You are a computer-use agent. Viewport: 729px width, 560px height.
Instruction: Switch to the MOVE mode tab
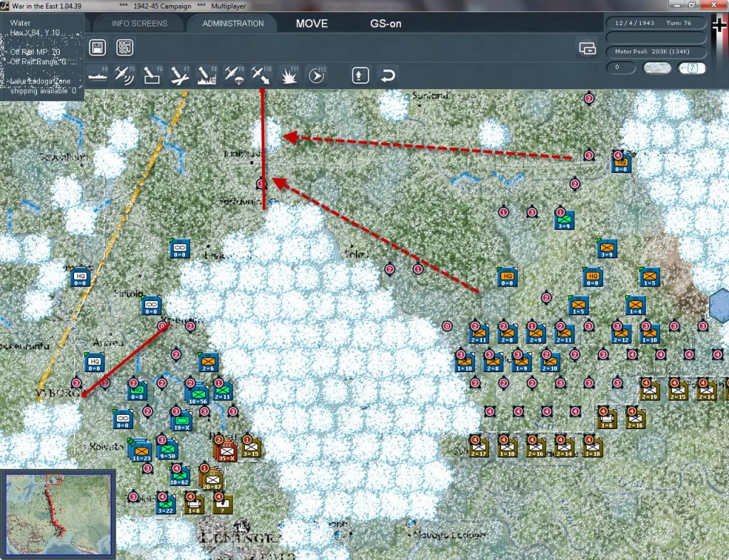[x=312, y=23]
